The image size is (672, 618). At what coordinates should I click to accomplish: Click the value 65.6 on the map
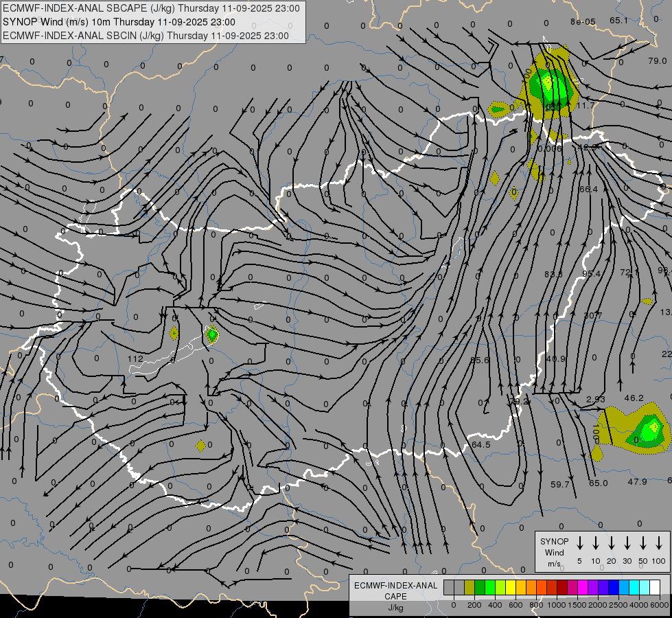click(480, 360)
